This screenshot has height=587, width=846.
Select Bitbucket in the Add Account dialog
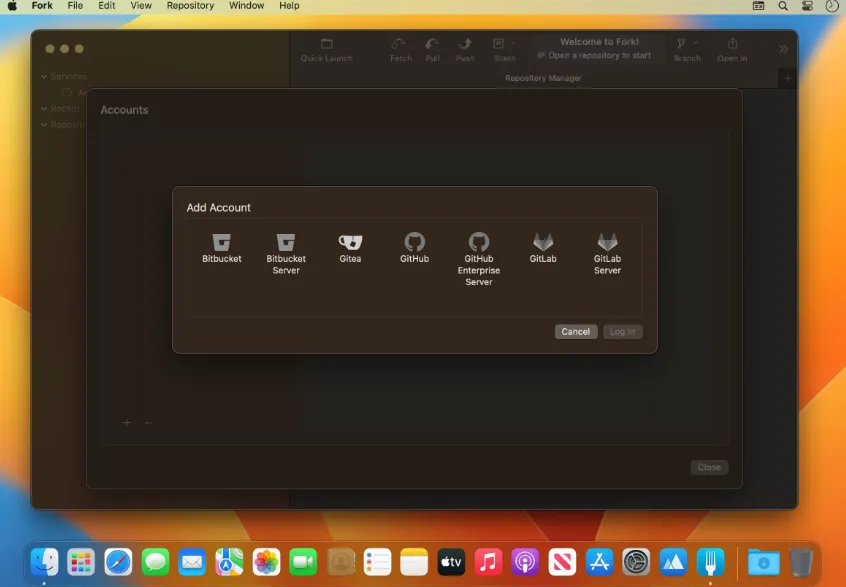(221, 248)
